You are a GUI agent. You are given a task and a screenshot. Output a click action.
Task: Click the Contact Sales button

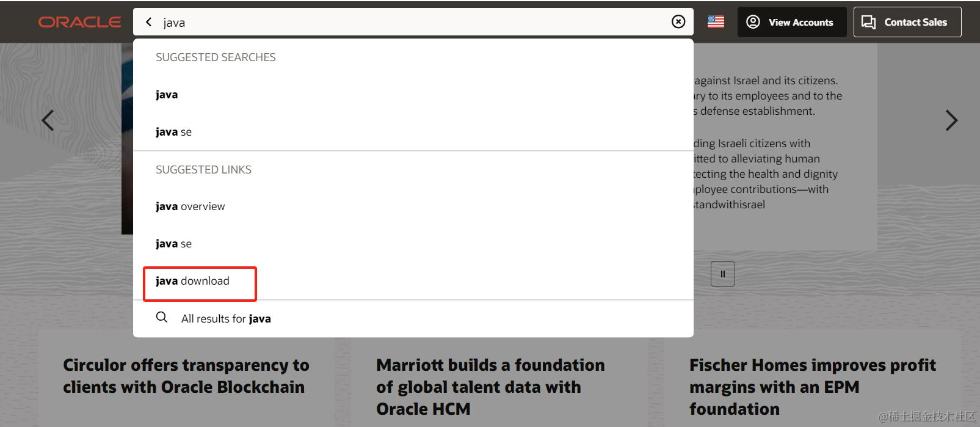(907, 22)
